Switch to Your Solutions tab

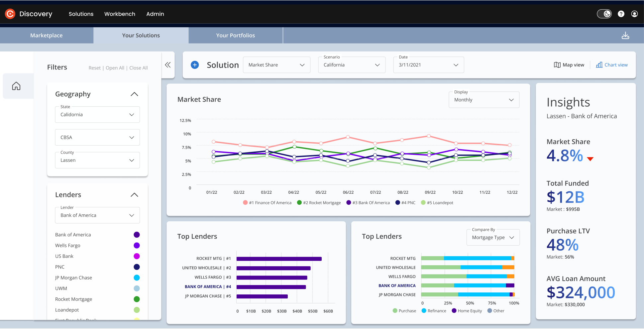pos(141,35)
